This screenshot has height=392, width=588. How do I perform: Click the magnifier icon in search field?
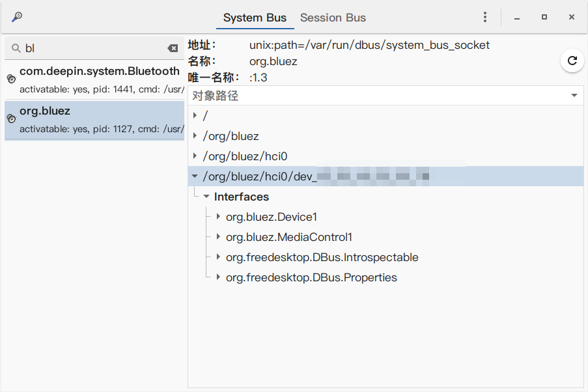coord(16,48)
